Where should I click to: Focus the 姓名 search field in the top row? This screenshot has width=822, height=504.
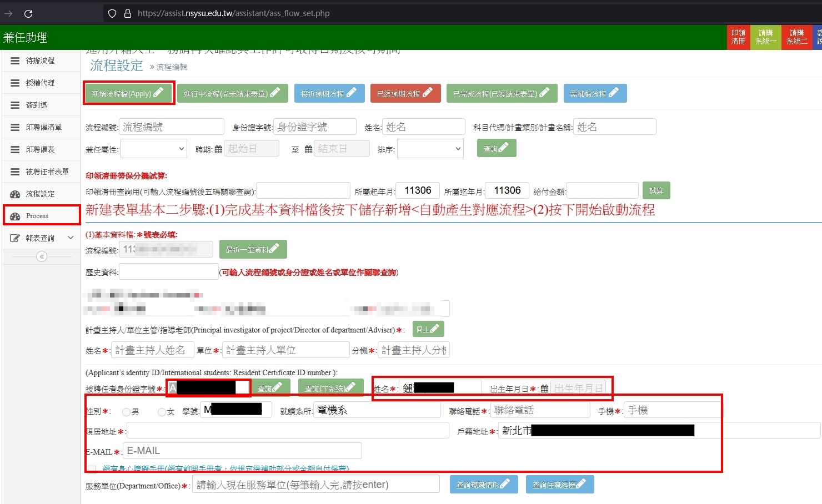coord(424,127)
